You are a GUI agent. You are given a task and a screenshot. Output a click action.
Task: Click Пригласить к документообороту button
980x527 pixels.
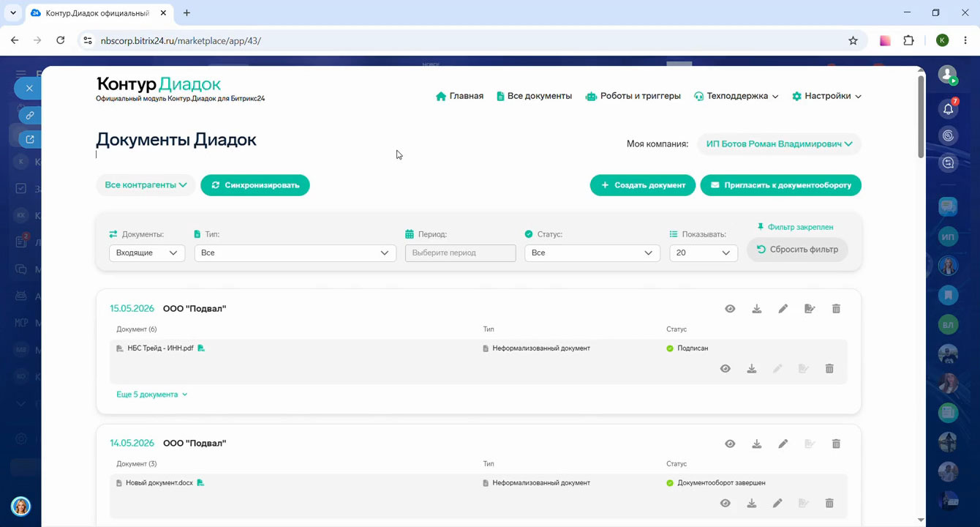[781, 185]
